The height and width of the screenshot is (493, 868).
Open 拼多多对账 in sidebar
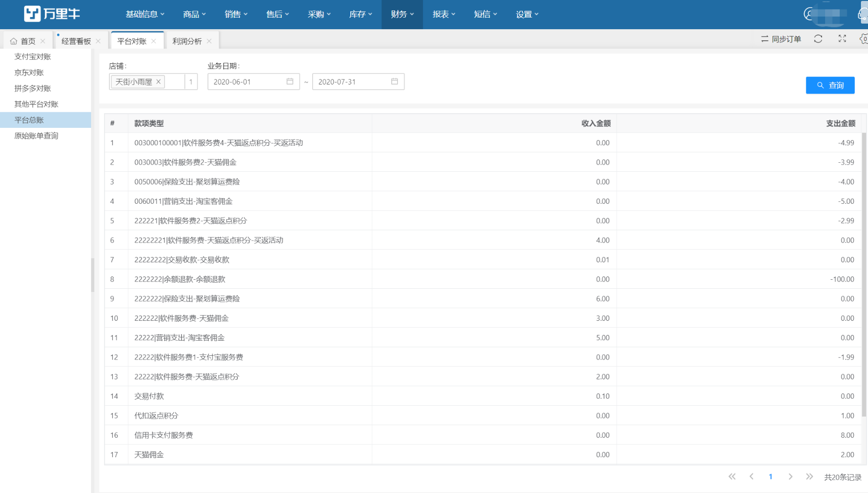[33, 88]
